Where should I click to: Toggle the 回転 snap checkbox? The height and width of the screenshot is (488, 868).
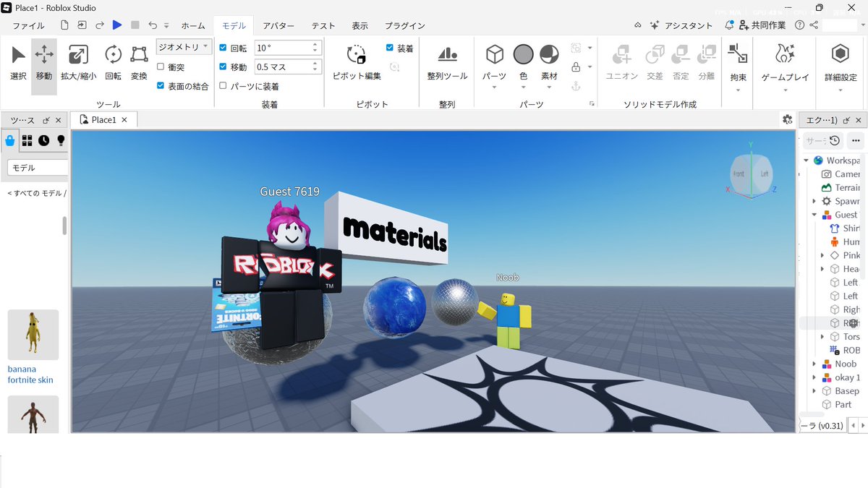[223, 48]
